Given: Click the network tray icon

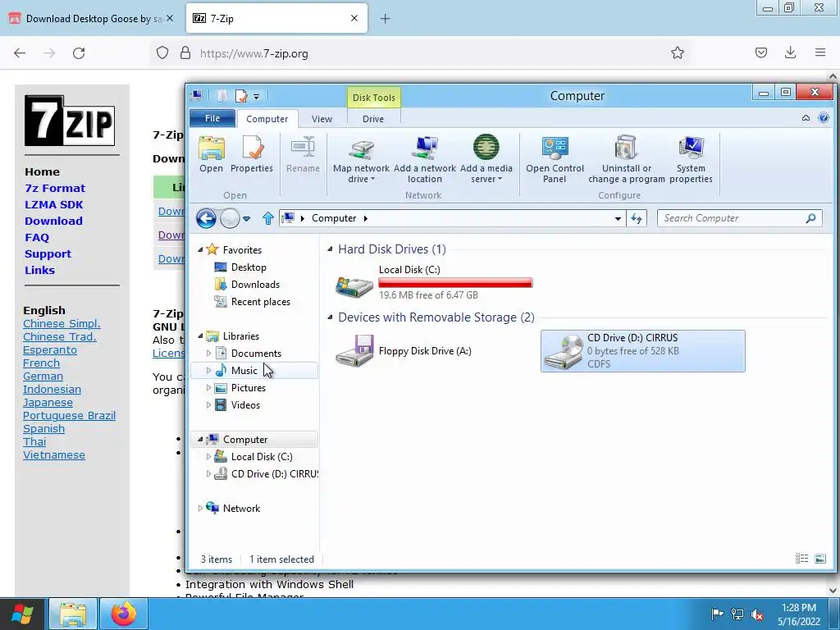Looking at the screenshot, I should 737,614.
